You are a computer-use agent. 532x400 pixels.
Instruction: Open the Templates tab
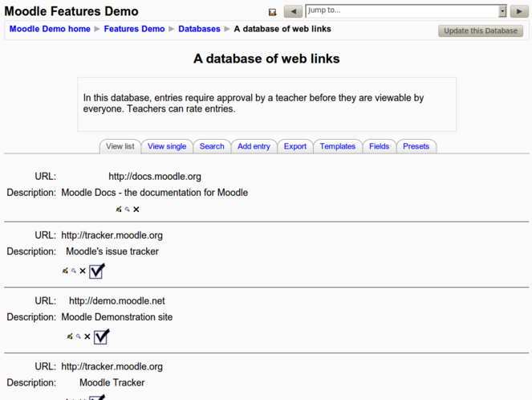point(337,146)
